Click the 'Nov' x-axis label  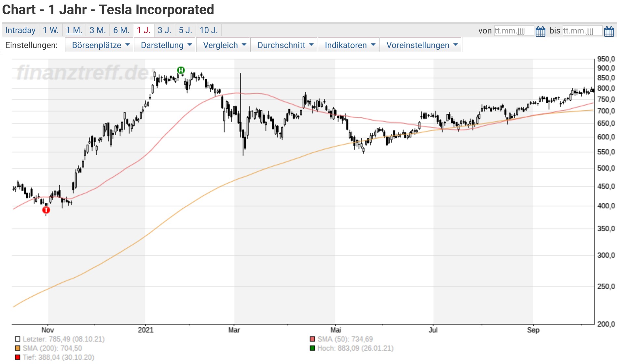48,330
